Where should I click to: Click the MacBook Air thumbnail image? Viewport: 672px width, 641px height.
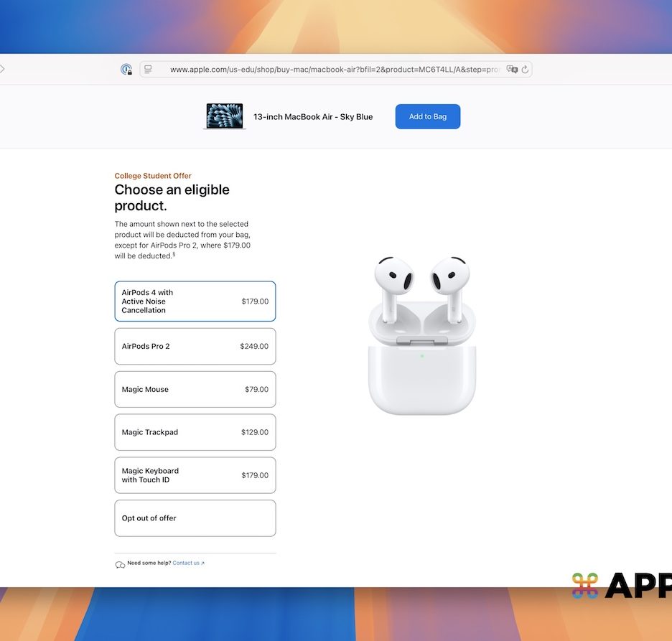click(225, 116)
